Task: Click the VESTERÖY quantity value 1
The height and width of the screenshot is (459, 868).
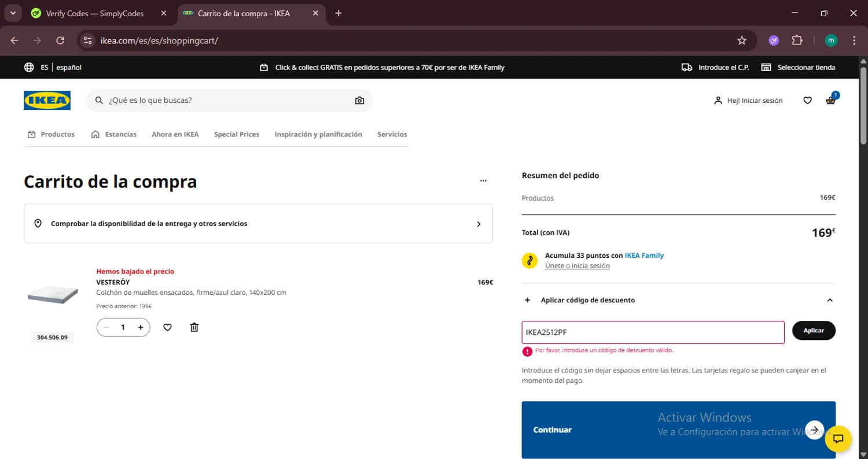Action: (x=123, y=327)
